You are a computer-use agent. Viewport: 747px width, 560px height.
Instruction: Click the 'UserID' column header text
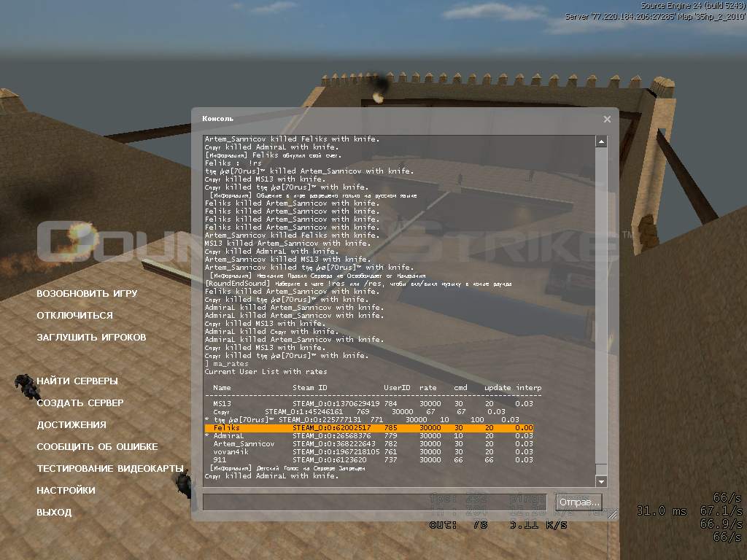point(397,388)
